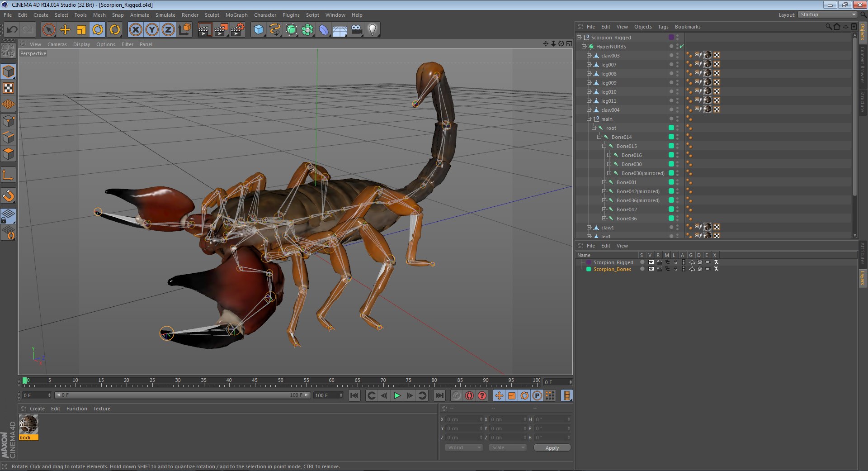Select the Scale tool
This screenshot has height=471, width=868.
81,30
